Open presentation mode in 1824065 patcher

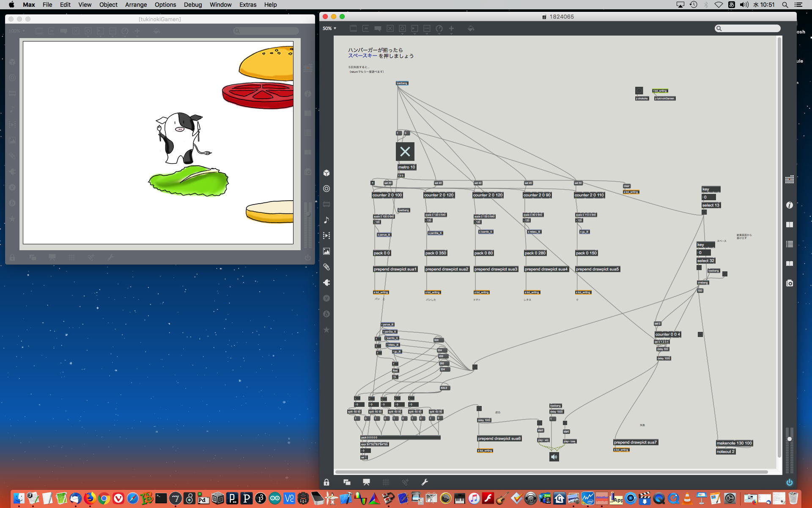pyautogui.click(x=366, y=482)
